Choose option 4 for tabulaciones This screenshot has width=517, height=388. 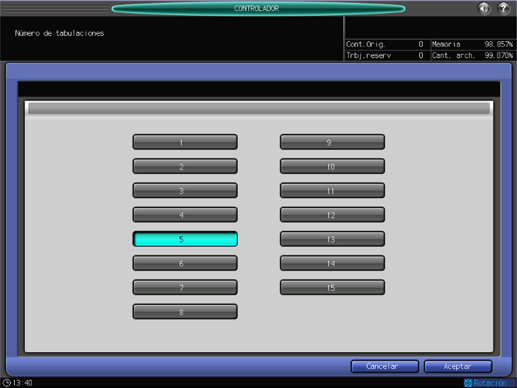tap(185, 215)
